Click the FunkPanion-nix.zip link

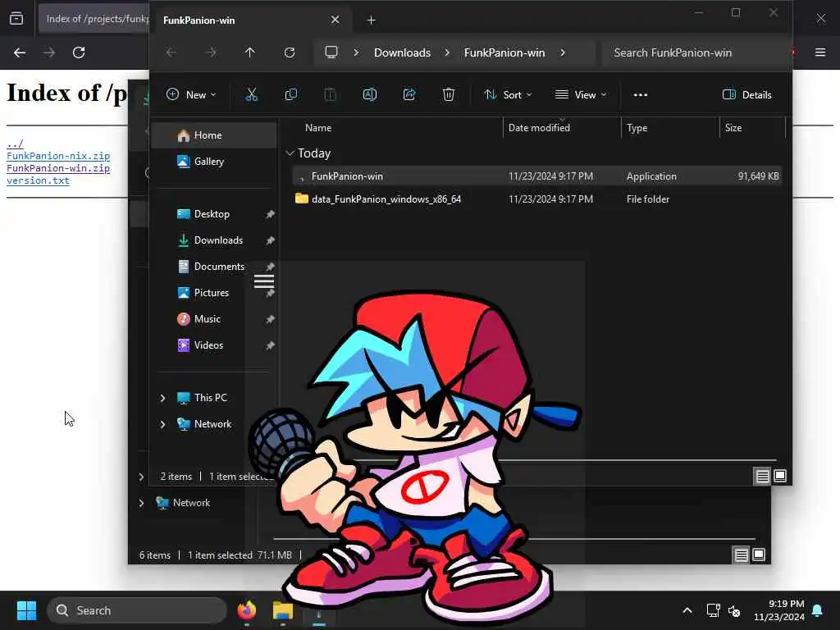point(58,156)
